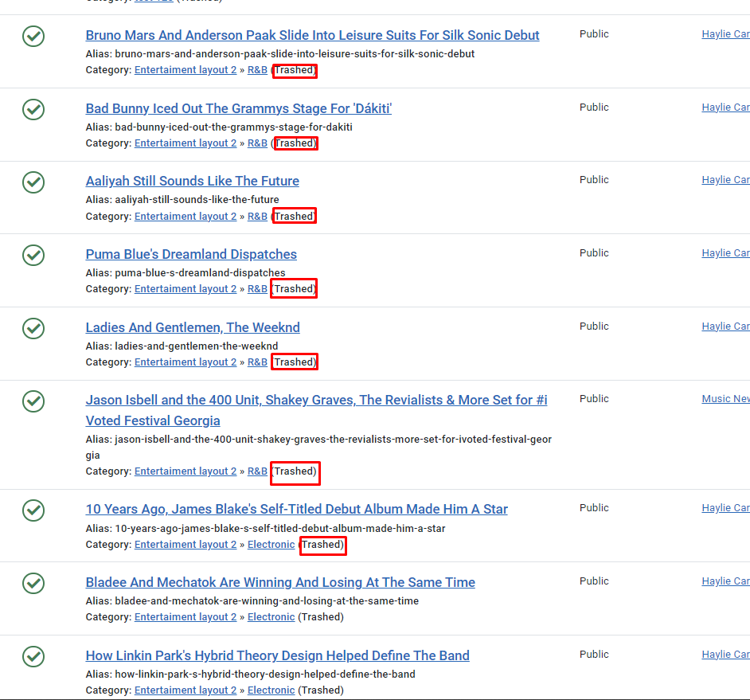The image size is (750, 700).
Task: Open author Music News link in Jason Isbell row
Action: (x=725, y=398)
